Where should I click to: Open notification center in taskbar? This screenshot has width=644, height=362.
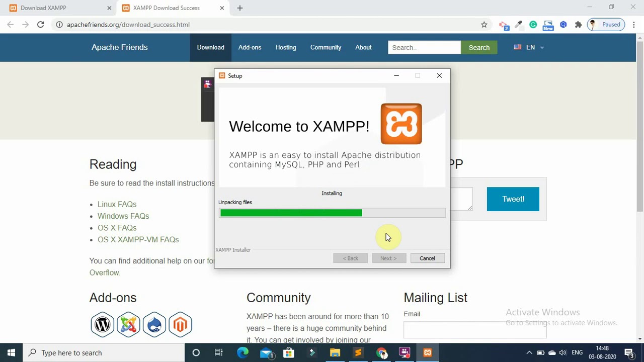pyautogui.click(x=629, y=353)
